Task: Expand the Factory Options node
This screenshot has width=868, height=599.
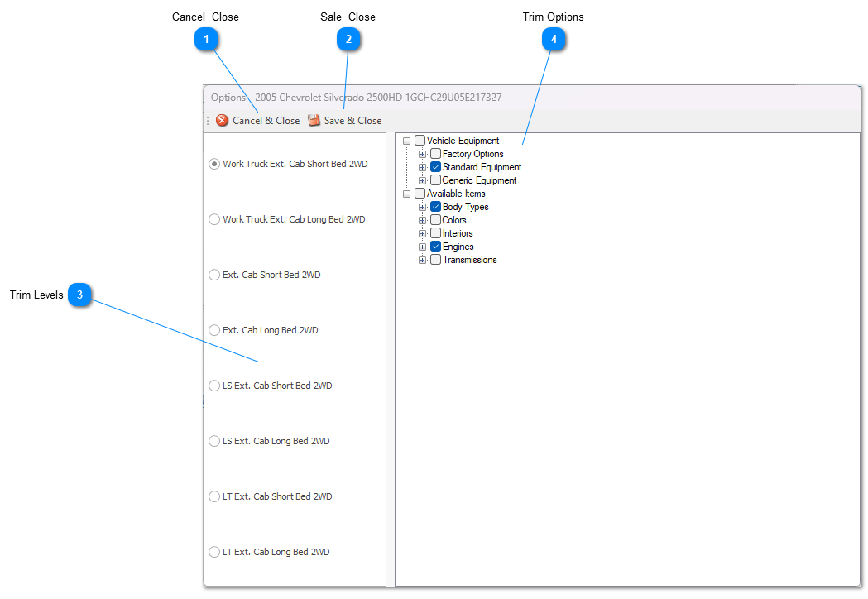Action: point(422,155)
